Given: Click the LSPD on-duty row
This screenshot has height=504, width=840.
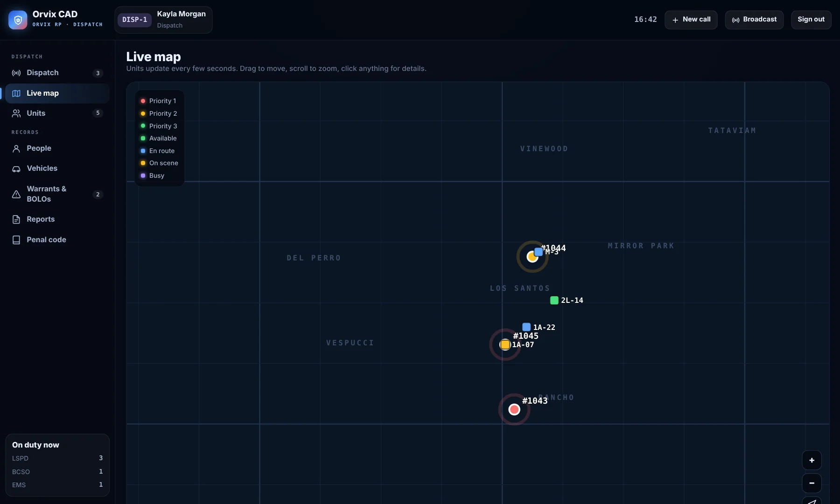Looking at the screenshot, I should click(57, 458).
